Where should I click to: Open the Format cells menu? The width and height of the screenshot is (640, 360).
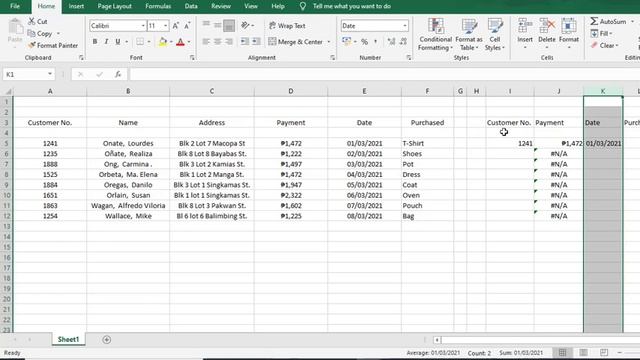click(569, 33)
